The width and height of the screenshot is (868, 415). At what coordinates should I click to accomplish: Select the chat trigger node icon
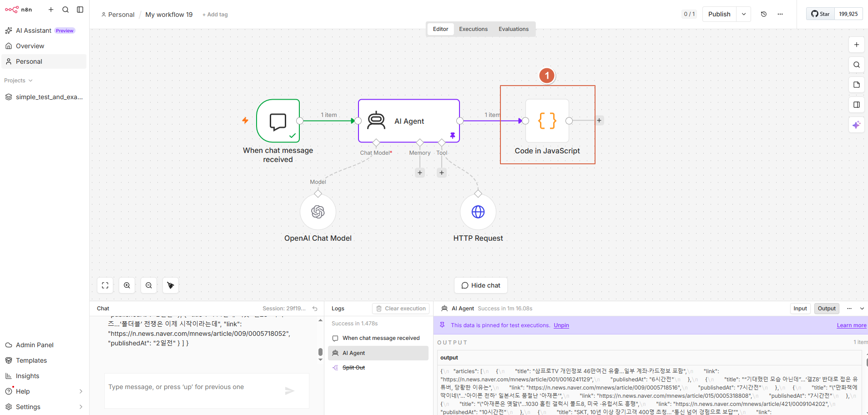[x=278, y=121]
